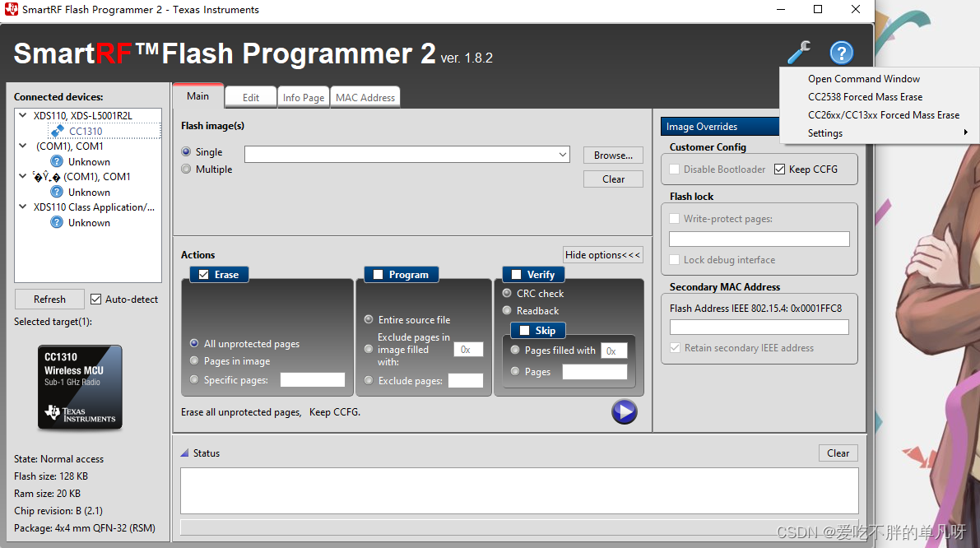Choose Open Command Window menu item
This screenshot has width=980, height=548.
[864, 79]
